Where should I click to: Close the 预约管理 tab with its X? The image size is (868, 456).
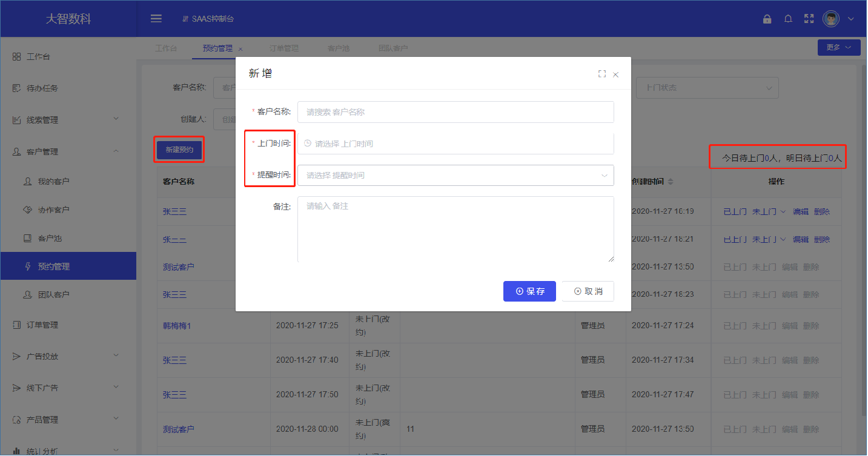coord(240,48)
